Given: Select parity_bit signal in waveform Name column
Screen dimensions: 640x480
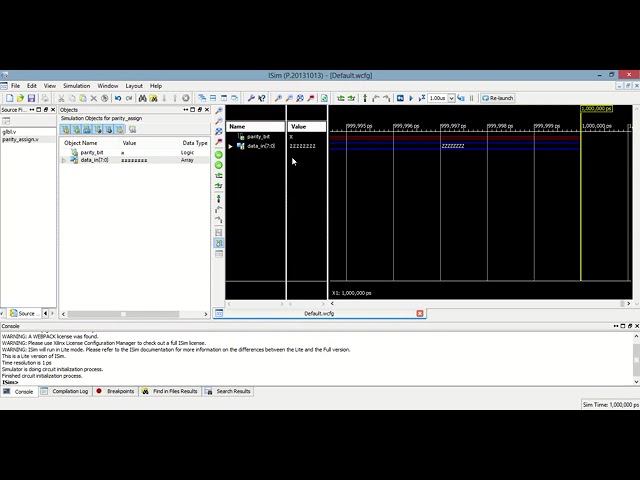Looking at the screenshot, I should point(258,137).
